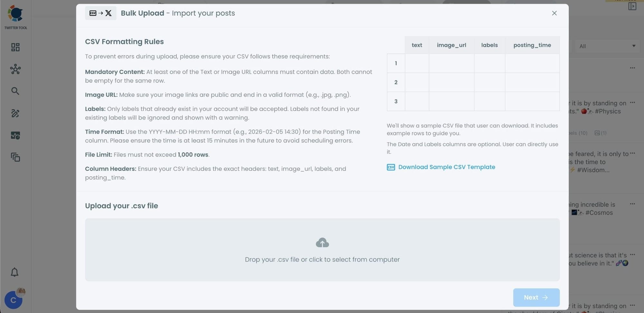Open the cloud upload icon in drop zone
This screenshot has width=644, height=313.
coord(322,242)
